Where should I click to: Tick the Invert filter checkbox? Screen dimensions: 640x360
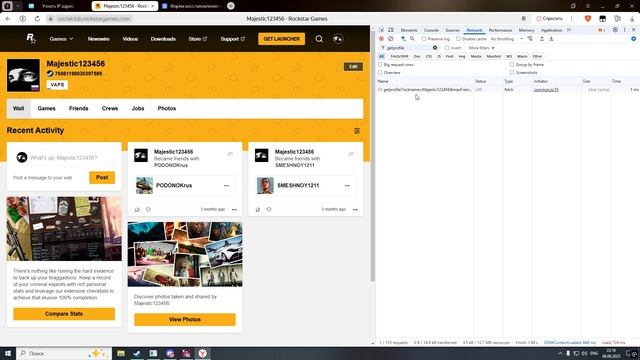tap(447, 48)
